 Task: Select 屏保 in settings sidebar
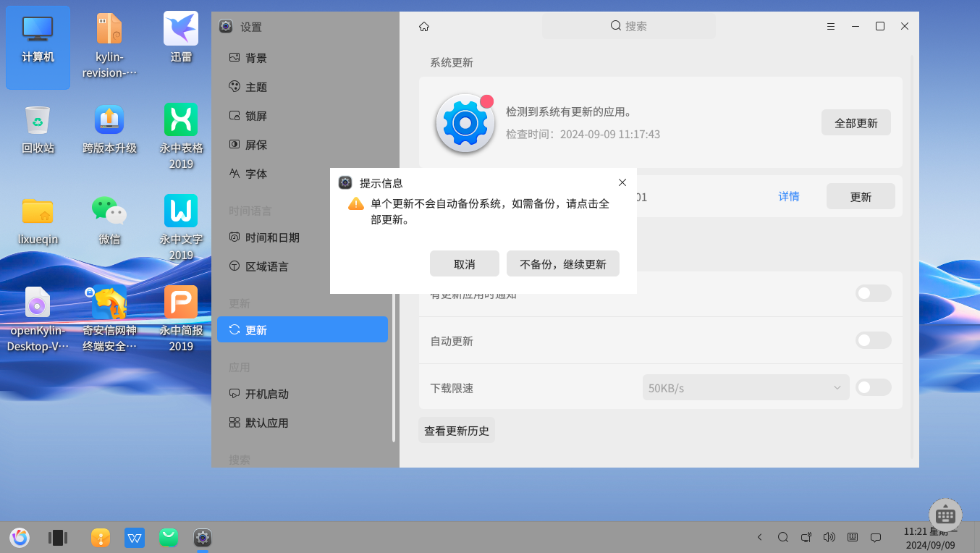click(x=303, y=145)
